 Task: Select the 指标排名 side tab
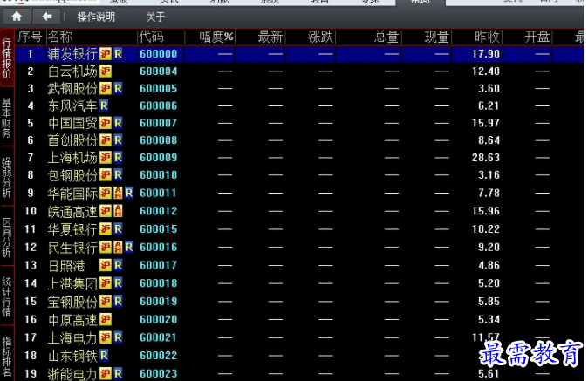(x=7, y=355)
